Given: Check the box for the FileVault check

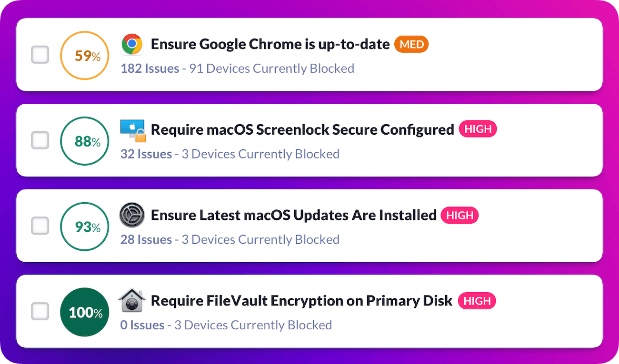Looking at the screenshot, I should pos(40,312).
